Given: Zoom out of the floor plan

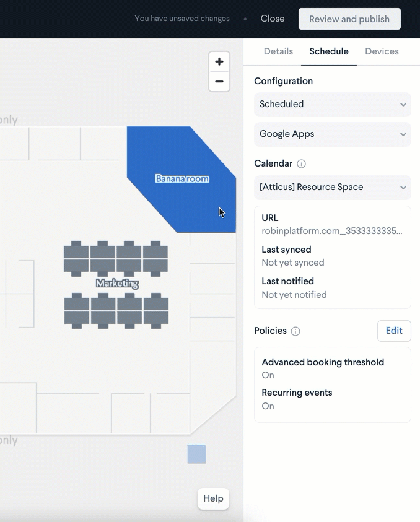Looking at the screenshot, I should 219,81.
